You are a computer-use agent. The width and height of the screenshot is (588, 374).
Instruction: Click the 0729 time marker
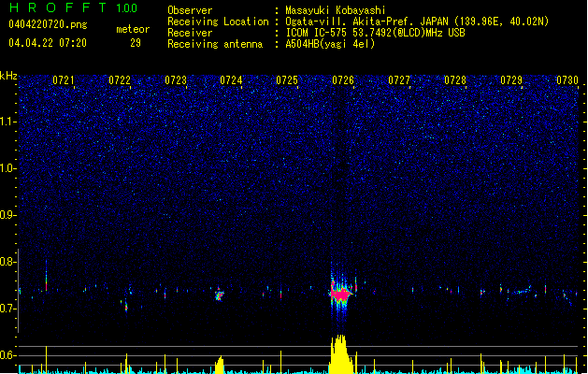(511, 80)
